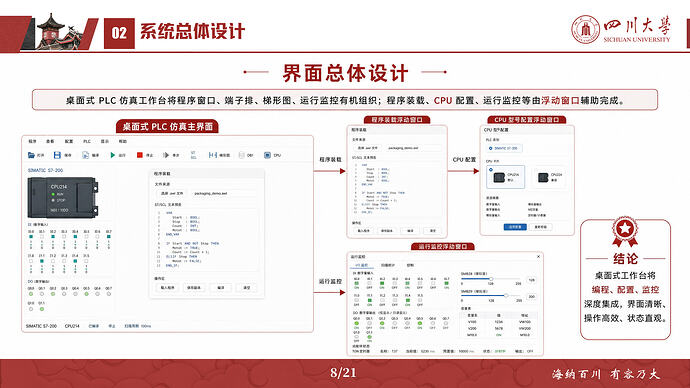The height and width of the screenshot is (388, 690).
Task: Click the select .awl file button in main interface
Action: click(x=171, y=193)
